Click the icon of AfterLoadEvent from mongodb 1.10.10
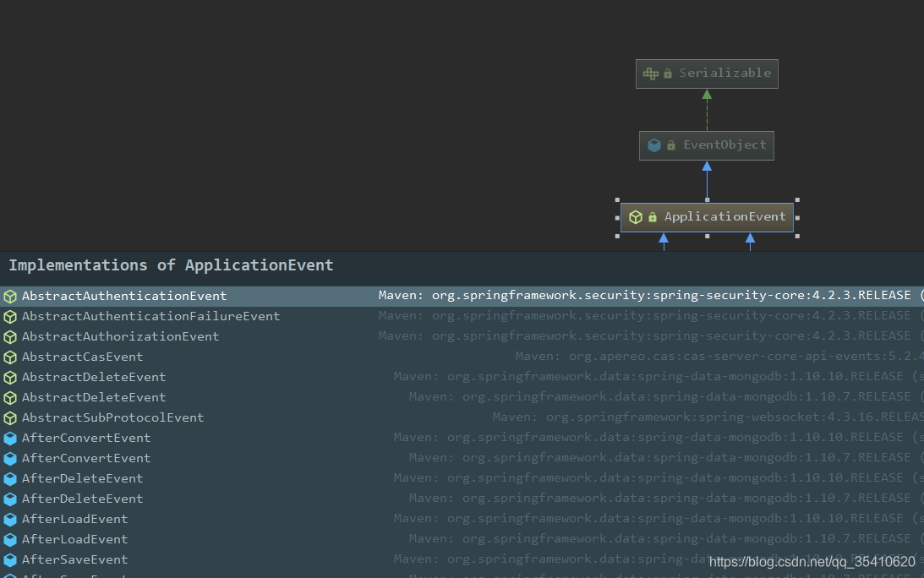The width and height of the screenshot is (924, 578). [x=10, y=520]
